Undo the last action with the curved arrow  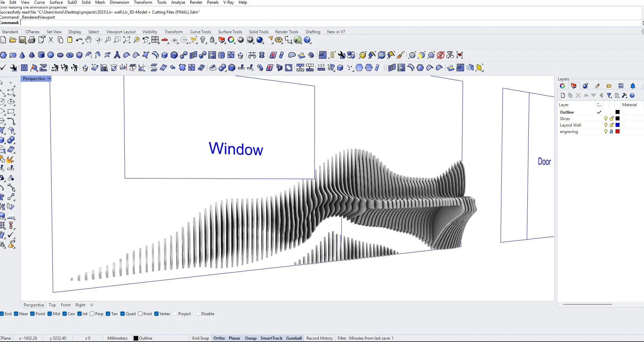79,40
